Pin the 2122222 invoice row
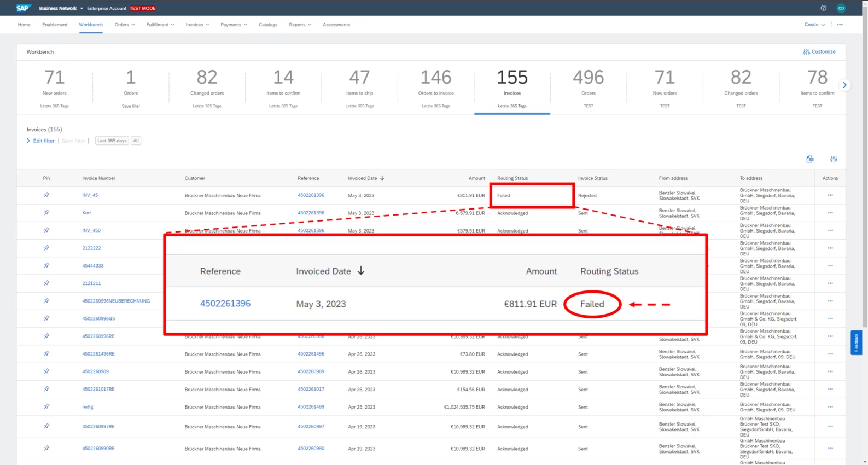Screen dimensions: 868x465 pos(46,248)
